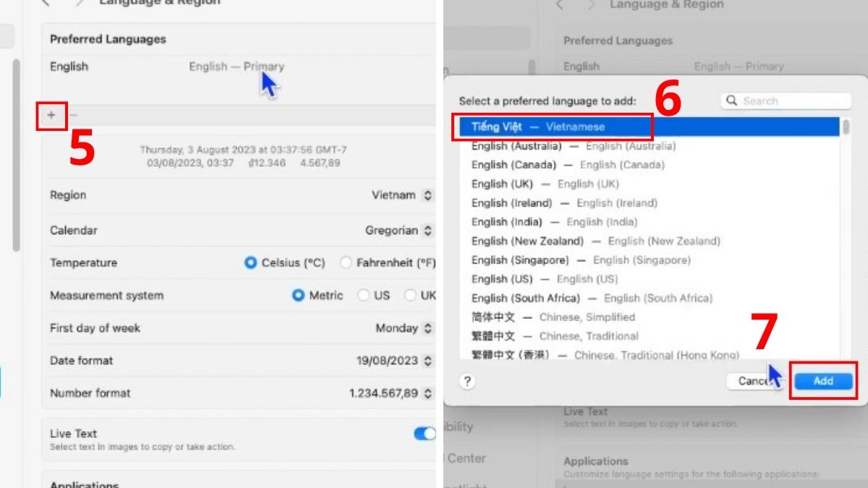Go forward using the right chevron above the left Language & Region panel

[x=79, y=4]
